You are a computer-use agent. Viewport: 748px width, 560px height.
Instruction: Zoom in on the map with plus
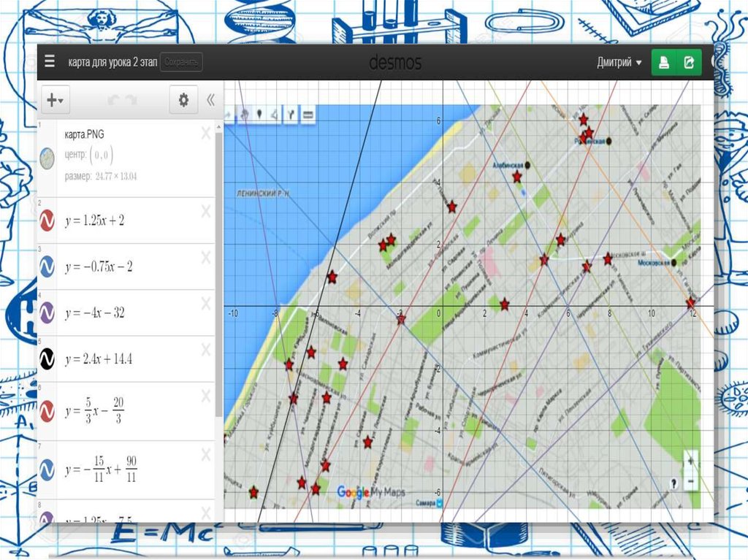[x=690, y=461]
